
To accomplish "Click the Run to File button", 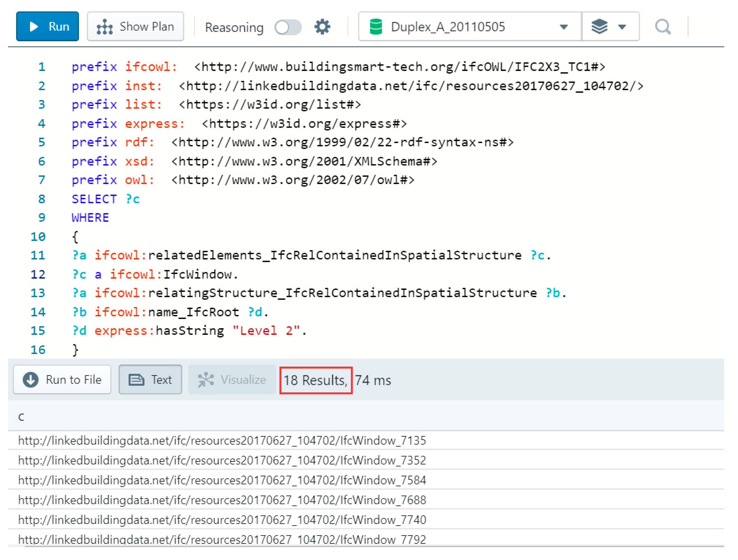I will tap(62, 379).
